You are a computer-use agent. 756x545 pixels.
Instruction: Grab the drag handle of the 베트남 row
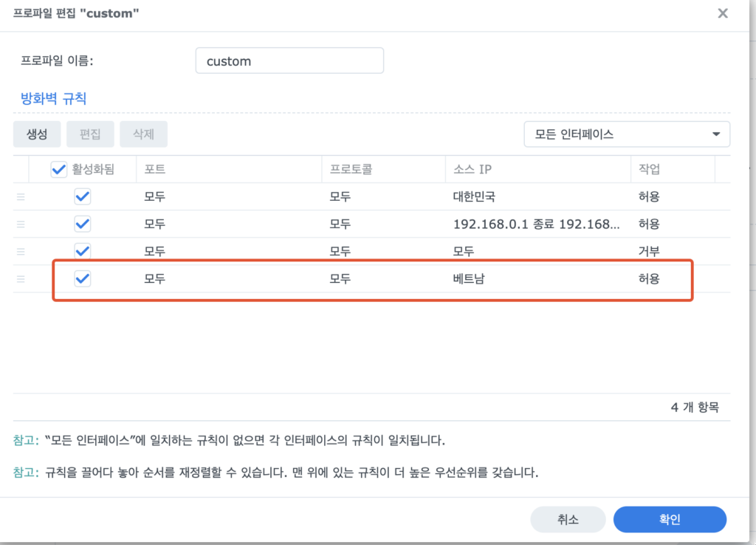pyautogui.click(x=21, y=278)
